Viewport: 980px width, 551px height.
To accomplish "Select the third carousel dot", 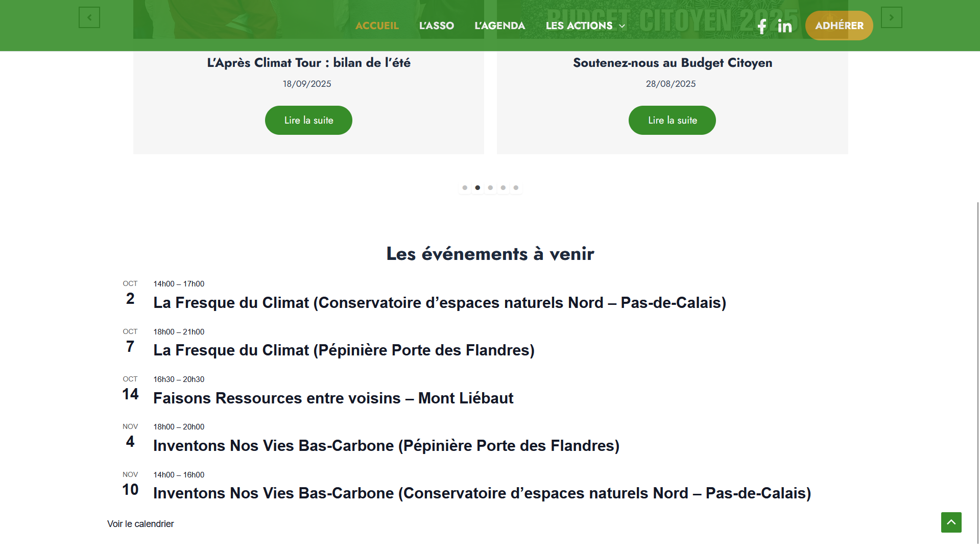I will point(490,188).
